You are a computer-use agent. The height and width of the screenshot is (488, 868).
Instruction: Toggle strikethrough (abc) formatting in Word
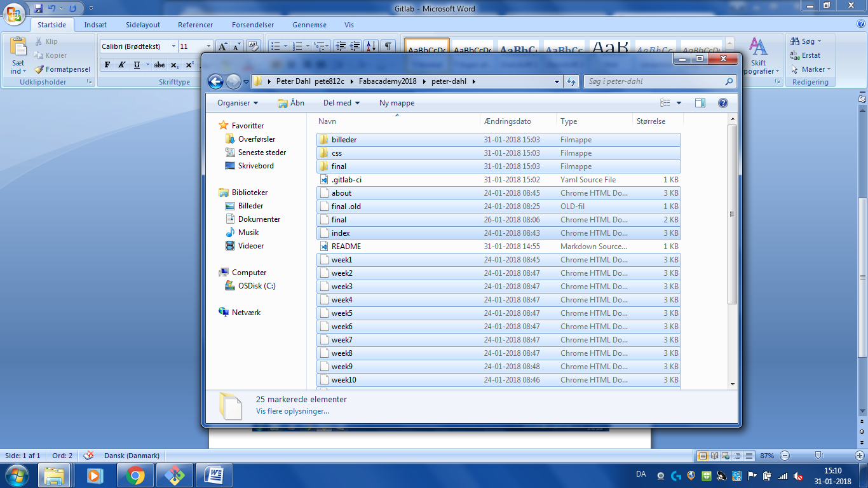click(x=159, y=65)
